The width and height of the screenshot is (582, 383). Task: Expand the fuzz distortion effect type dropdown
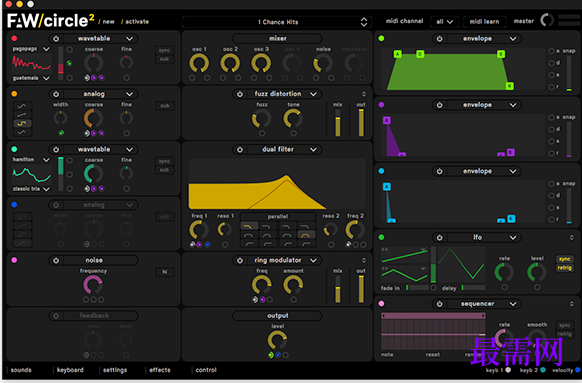[x=313, y=94]
